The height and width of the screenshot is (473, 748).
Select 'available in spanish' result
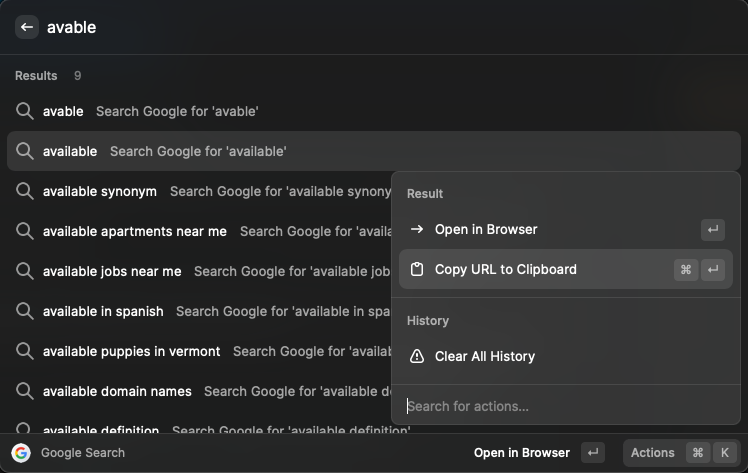[199, 311]
